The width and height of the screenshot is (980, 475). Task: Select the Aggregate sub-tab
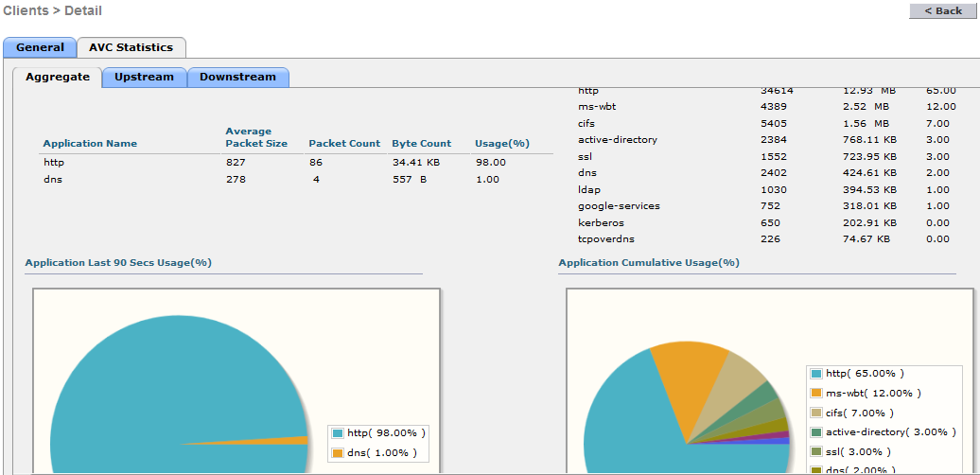[58, 78]
